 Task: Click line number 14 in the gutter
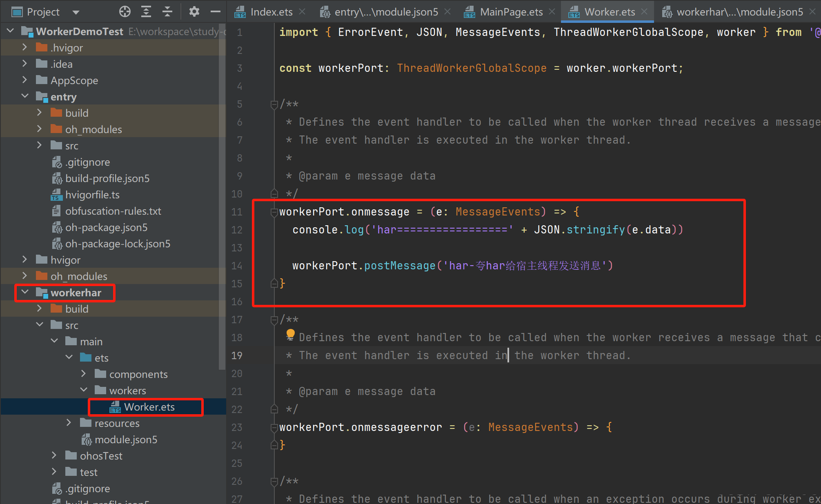(237, 266)
